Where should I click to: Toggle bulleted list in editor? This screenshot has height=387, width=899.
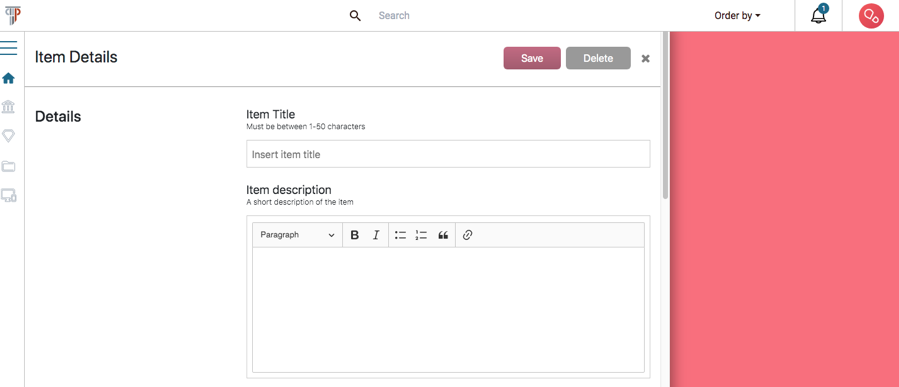point(400,235)
